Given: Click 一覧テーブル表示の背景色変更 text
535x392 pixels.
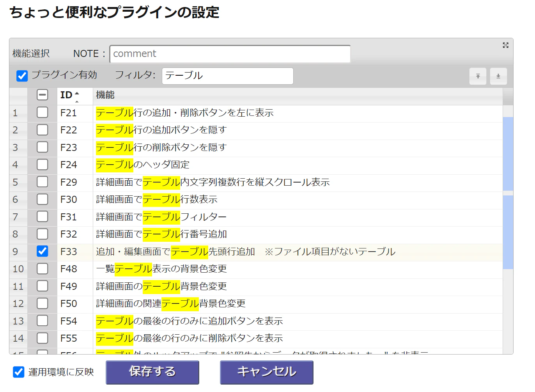Looking at the screenshot, I should pos(161,269).
